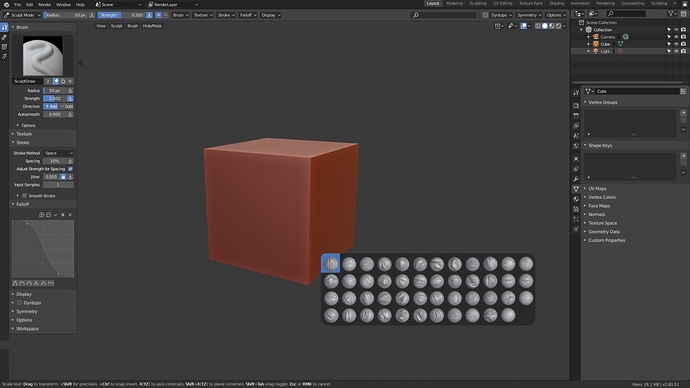Collapse the Collection in the outliner
This screenshot has width=690, height=388.
pos(581,30)
